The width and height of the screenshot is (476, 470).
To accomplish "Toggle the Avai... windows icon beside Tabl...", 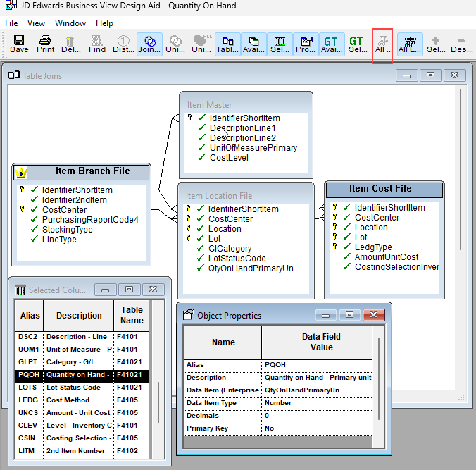I will point(253,44).
